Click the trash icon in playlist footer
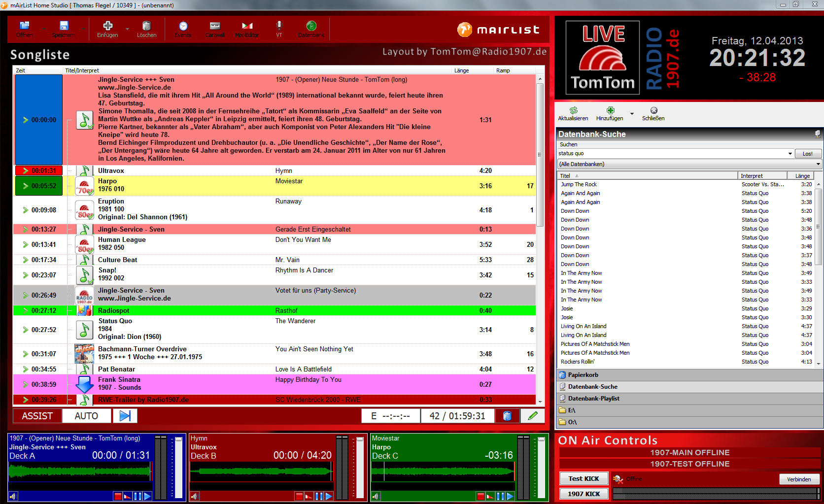The height and width of the screenshot is (504, 824). tap(507, 416)
